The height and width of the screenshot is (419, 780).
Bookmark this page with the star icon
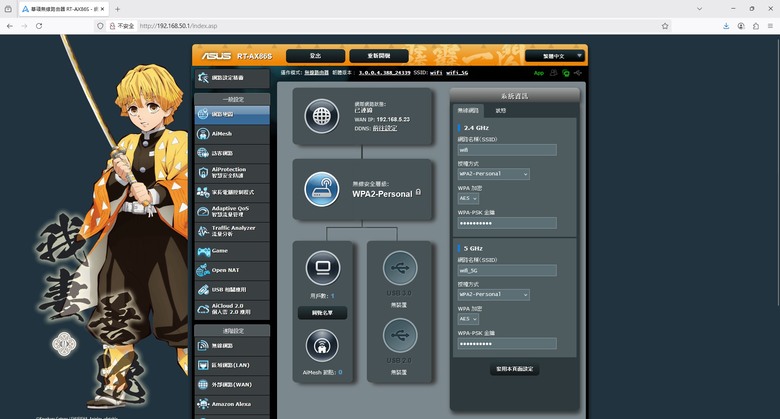click(665, 26)
